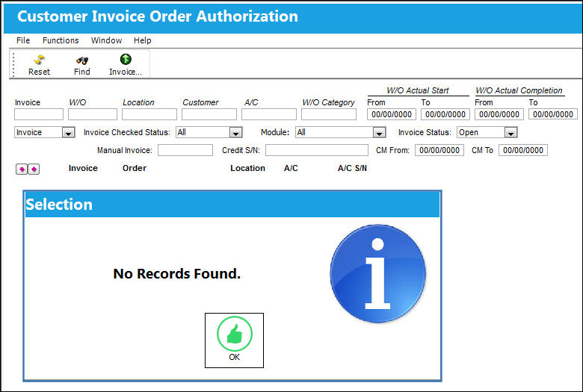Click the W/O Category field label
Viewport: 583px width, 392px height.
tap(328, 102)
